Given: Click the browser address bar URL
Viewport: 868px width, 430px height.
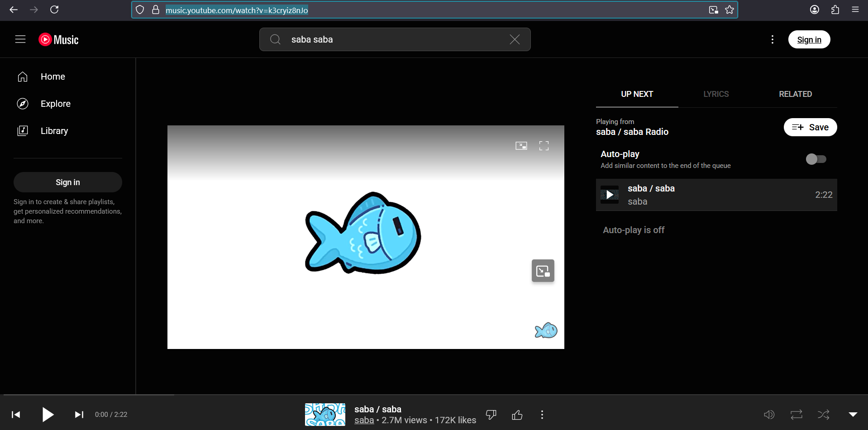Looking at the screenshot, I should (237, 10).
